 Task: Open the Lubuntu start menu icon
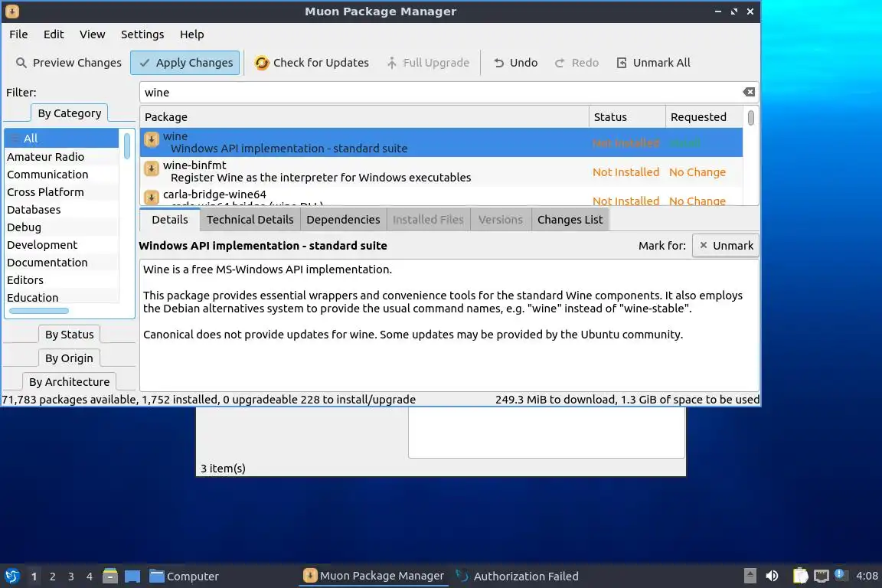pos(11,577)
